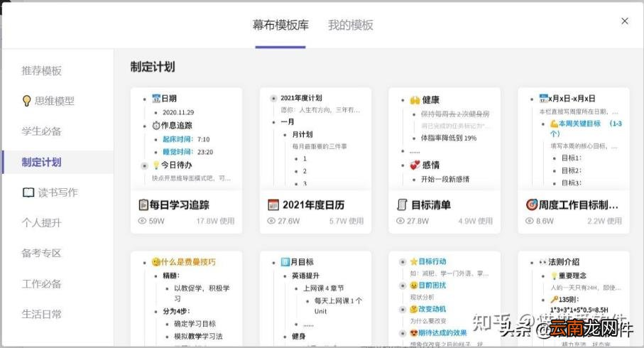Click the eye views icon showing 27.8W

(400, 221)
